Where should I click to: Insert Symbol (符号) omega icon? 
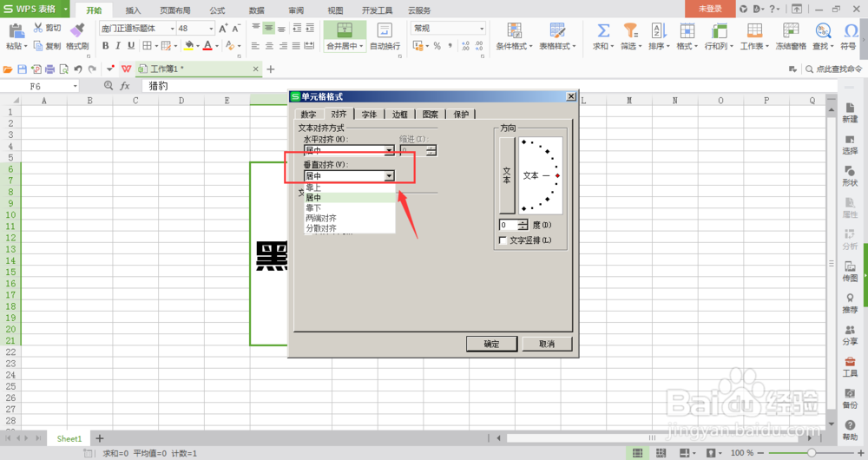851,31
